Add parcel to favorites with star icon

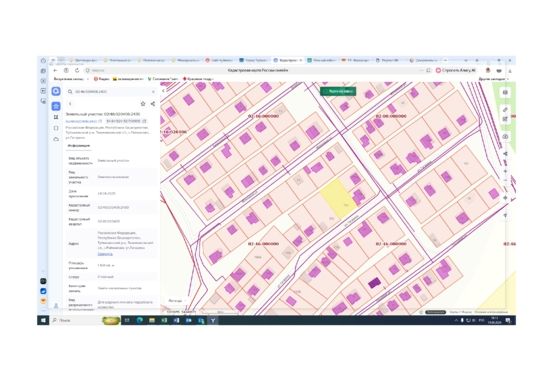(x=143, y=104)
